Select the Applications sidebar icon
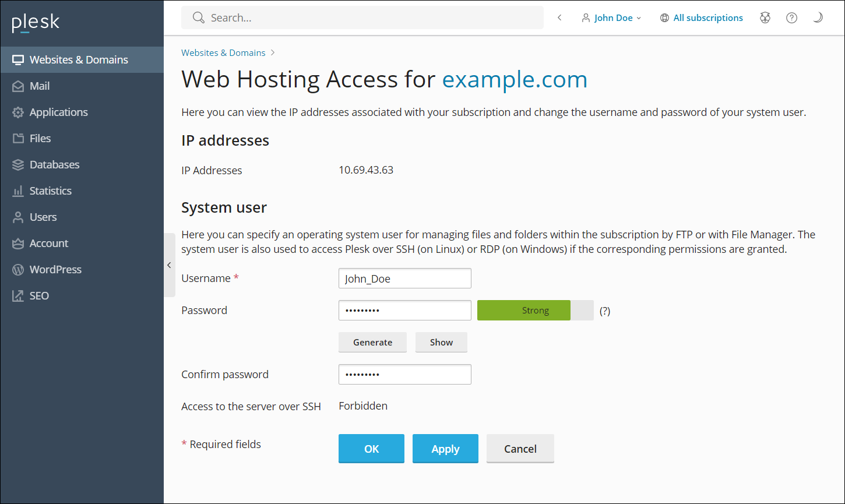Screen dimensions: 845x504 pos(17,112)
